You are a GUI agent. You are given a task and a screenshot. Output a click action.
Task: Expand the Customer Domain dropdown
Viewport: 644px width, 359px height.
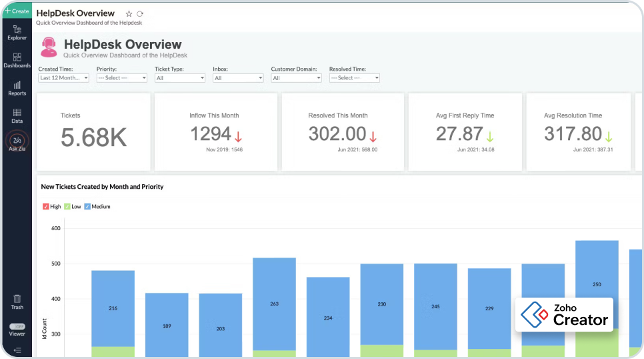tap(296, 78)
